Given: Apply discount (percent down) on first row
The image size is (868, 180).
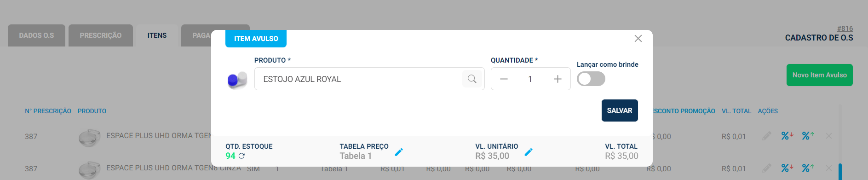Looking at the screenshot, I should [x=787, y=136].
